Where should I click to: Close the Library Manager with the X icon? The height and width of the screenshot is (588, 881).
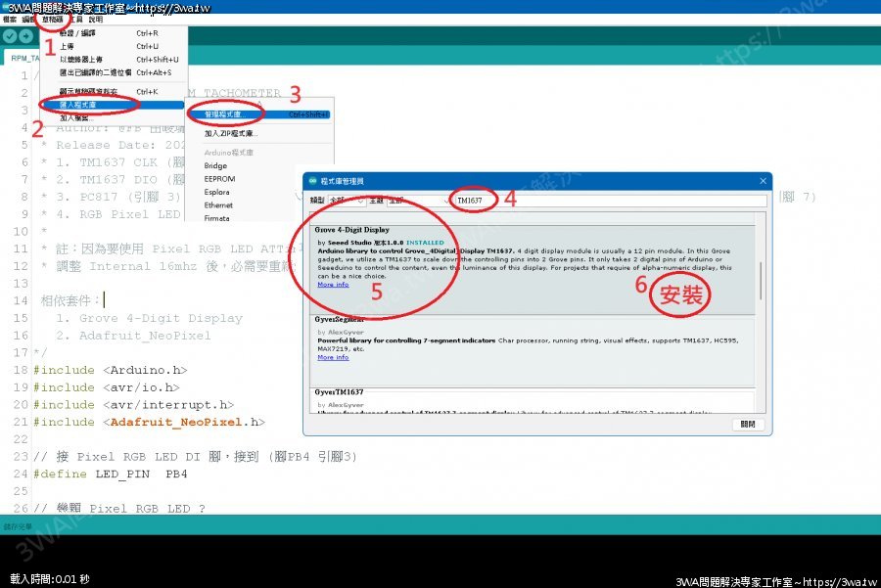pyautogui.click(x=762, y=181)
